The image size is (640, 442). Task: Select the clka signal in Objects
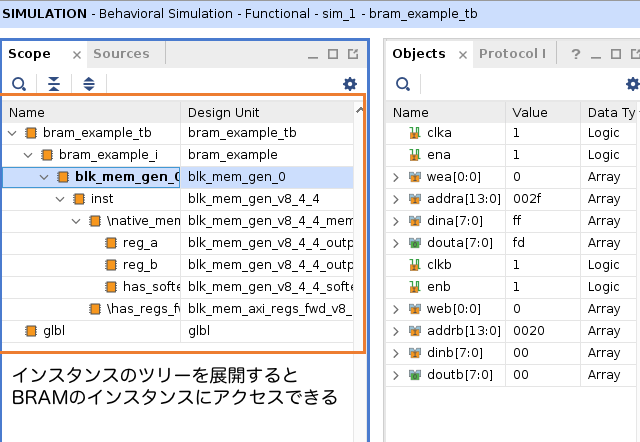pos(439,133)
